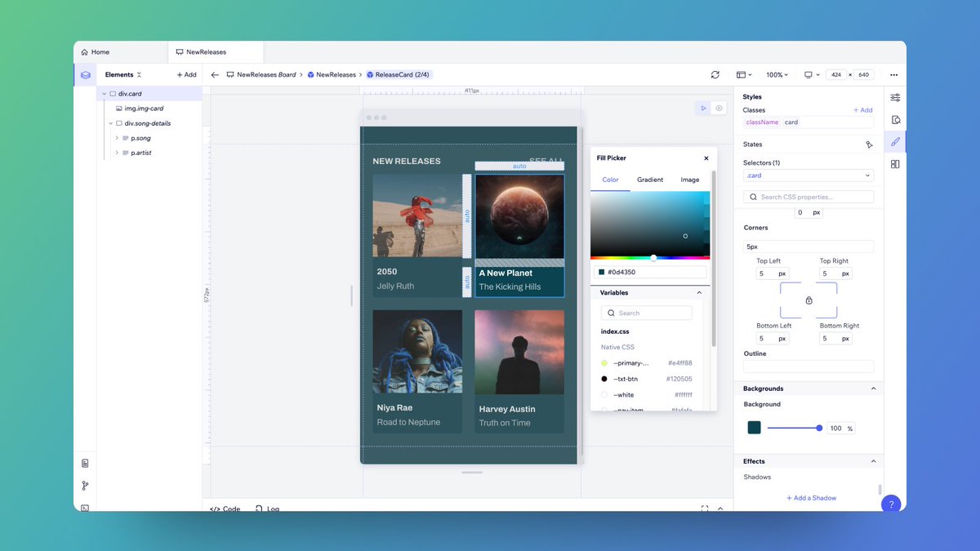
Task: Activate the play interact mode button
Action: pyautogui.click(x=703, y=108)
